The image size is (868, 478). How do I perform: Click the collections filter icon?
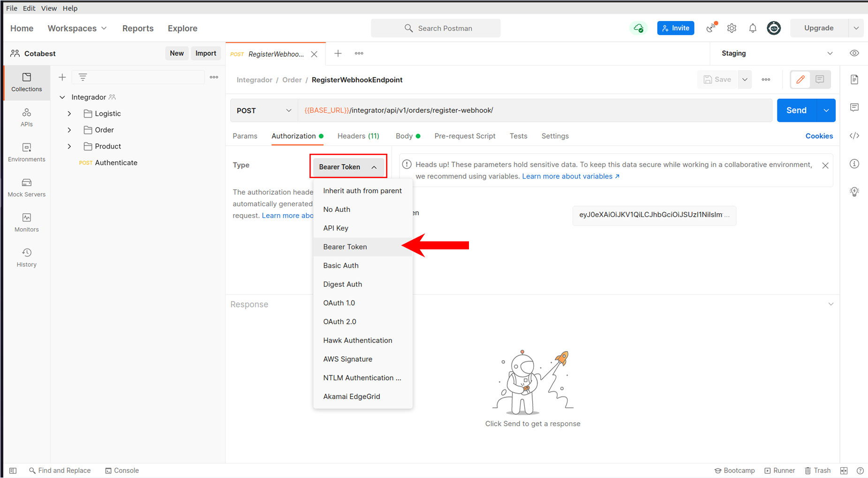[83, 77]
